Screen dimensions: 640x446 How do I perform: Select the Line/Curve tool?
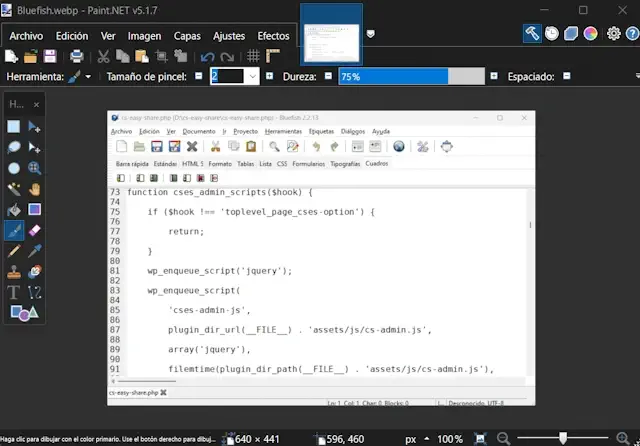(x=34, y=293)
